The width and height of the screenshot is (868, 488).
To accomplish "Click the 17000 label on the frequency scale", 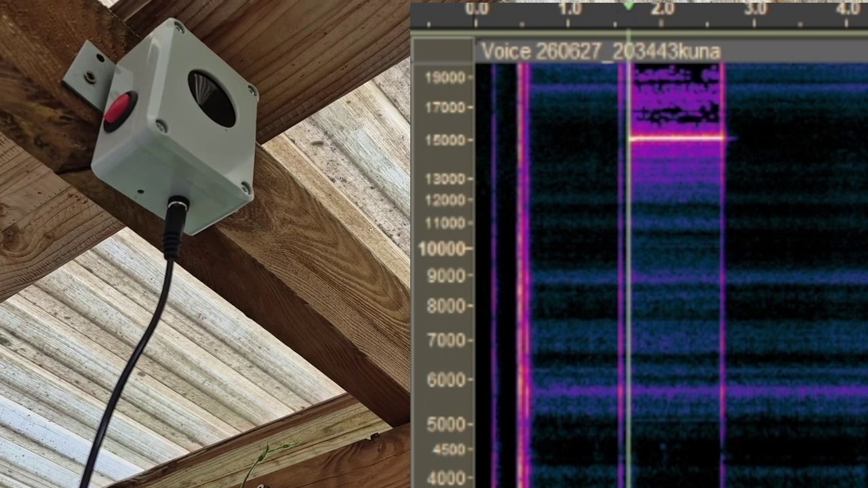I will coord(444,107).
